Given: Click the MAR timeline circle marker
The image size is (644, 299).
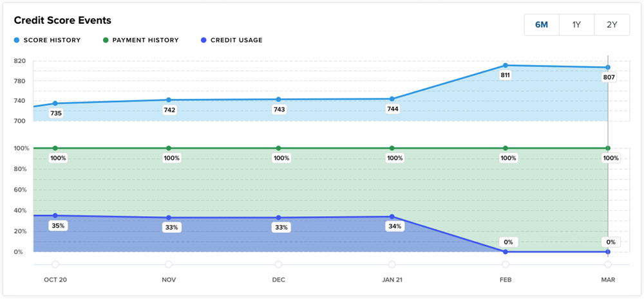Looking at the screenshot, I should pyautogui.click(x=608, y=264).
